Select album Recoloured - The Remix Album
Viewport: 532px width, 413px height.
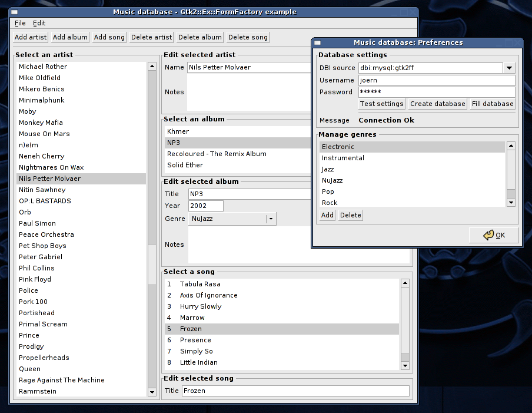coord(238,154)
